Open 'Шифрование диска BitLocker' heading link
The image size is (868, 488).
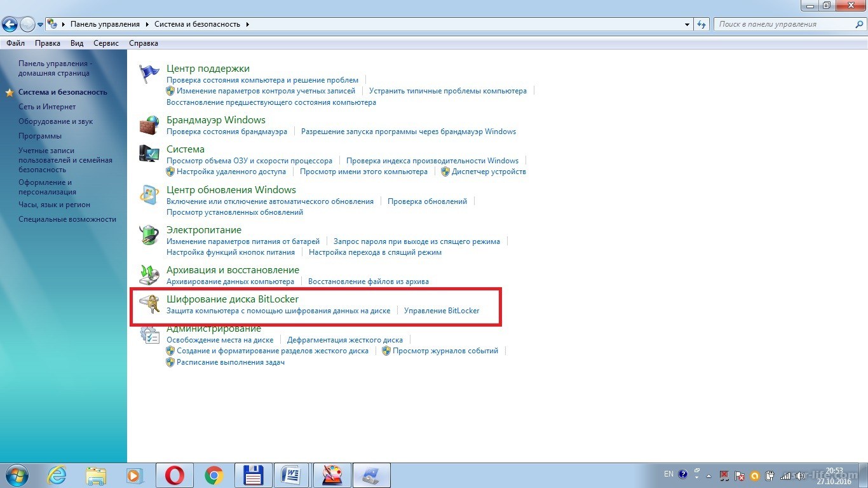[x=233, y=299]
